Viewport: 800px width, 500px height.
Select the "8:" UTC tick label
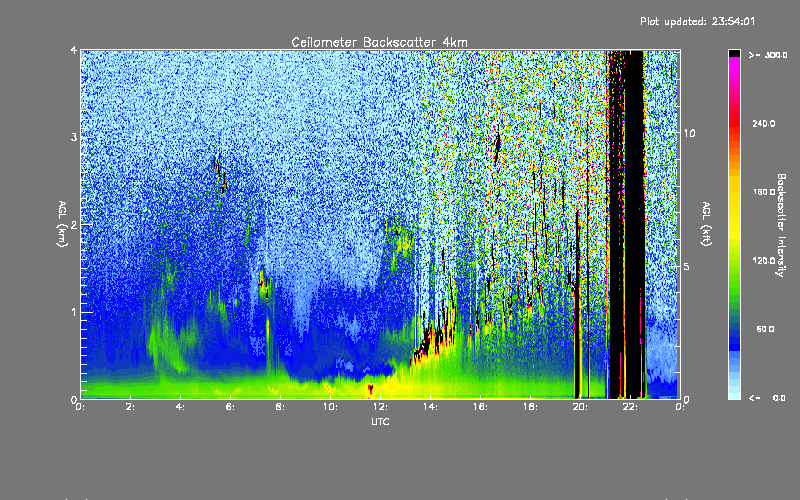[x=281, y=407]
